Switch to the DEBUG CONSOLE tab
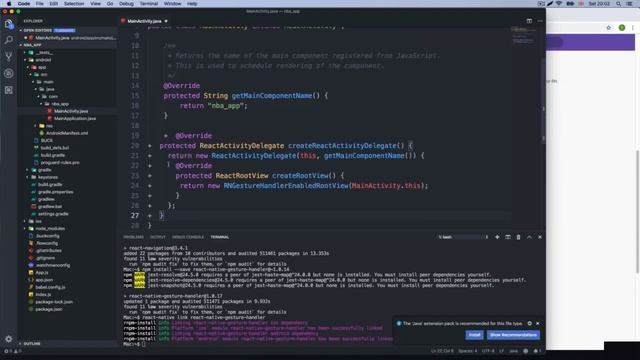 coord(188,237)
